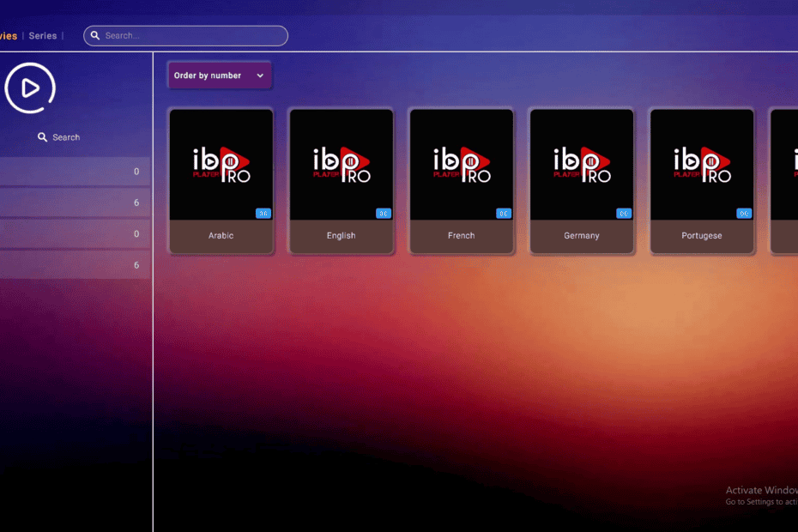Screen dimensions: 798x532
Task: Click the Germany label text
Action: (x=581, y=236)
